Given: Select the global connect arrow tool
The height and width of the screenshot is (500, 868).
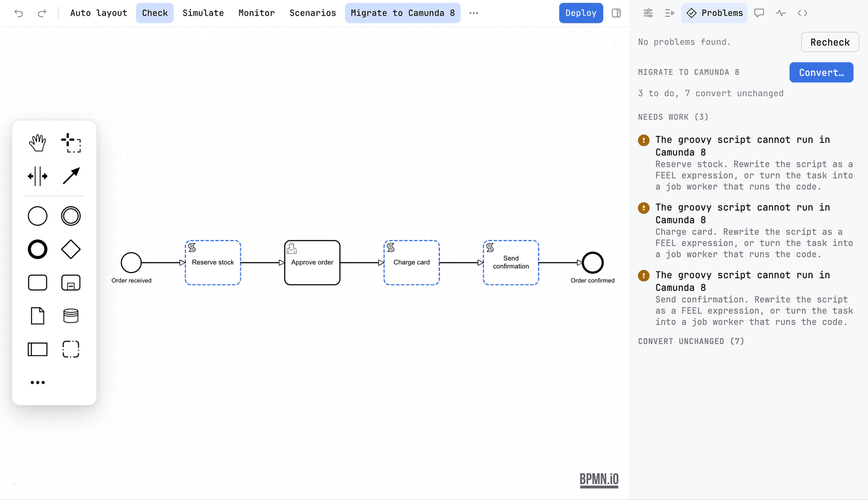Looking at the screenshot, I should click(x=71, y=176).
